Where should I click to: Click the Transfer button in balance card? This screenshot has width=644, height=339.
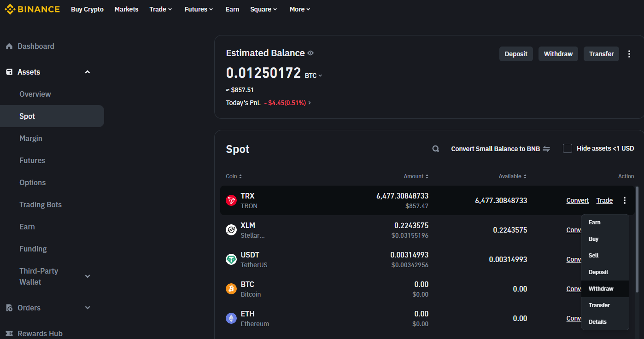(x=601, y=54)
